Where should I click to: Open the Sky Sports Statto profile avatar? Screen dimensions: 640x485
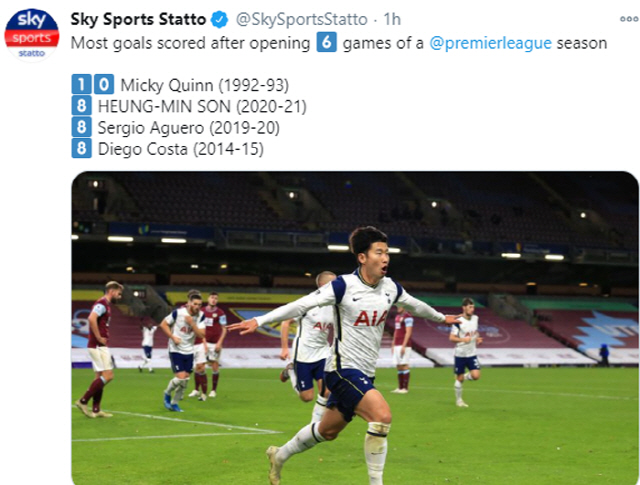coord(32,32)
